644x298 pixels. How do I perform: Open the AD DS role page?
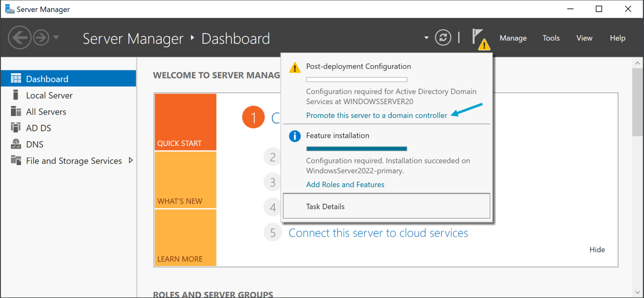pyautogui.click(x=38, y=128)
